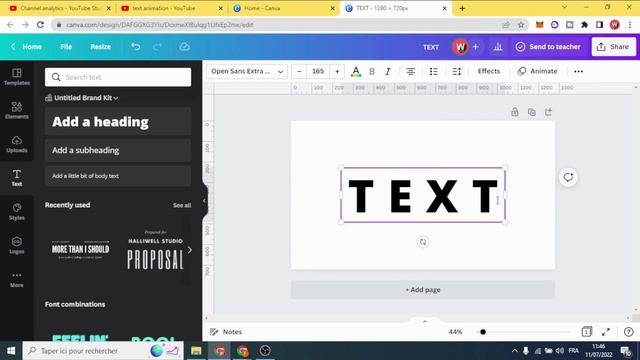Switch to Channel analytics YouTube Studio tab
The width and height of the screenshot is (640, 360).
(60, 8)
